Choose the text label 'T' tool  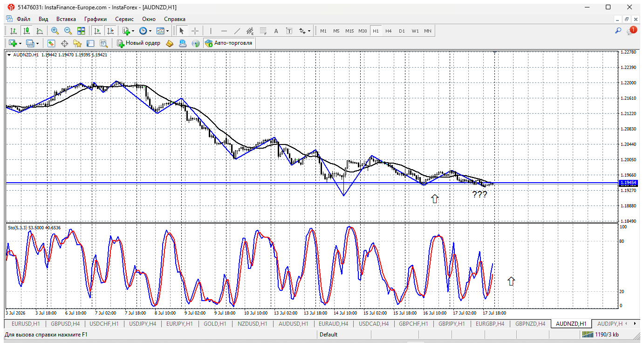(x=289, y=31)
